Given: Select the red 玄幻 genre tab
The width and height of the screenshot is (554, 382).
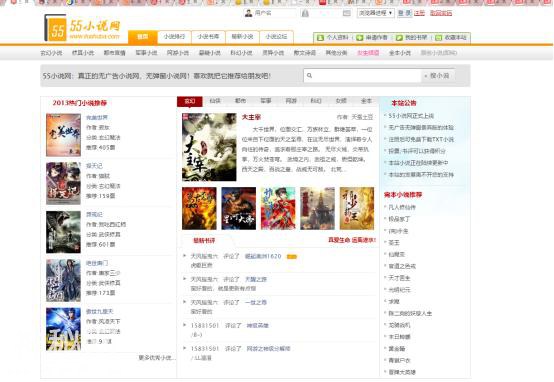Looking at the screenshot, I should [x=190, y=101].
